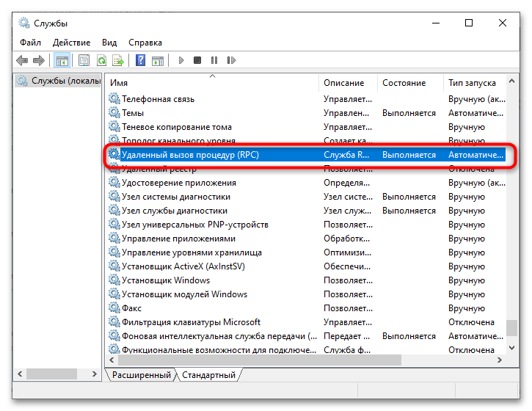This screenshot has width=532, height=411.
Task: Click services list horizontal scrollbar left arrow
Action: pyautogui.click(x=112, y=360)
